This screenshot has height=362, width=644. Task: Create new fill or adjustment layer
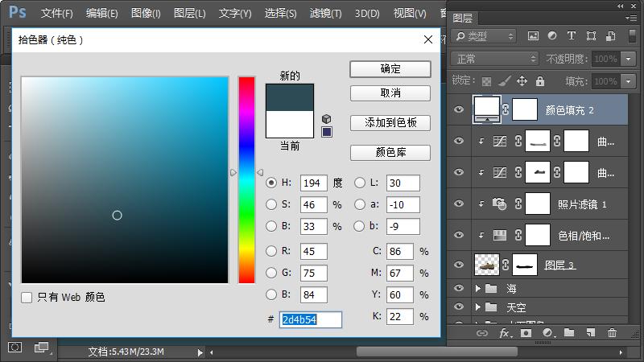548,333
